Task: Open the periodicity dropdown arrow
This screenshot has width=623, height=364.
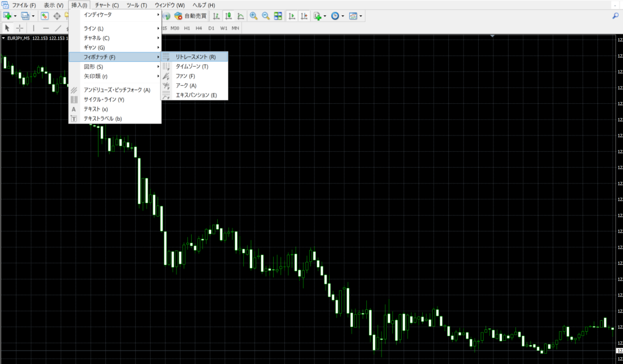Action: (343, 16)
